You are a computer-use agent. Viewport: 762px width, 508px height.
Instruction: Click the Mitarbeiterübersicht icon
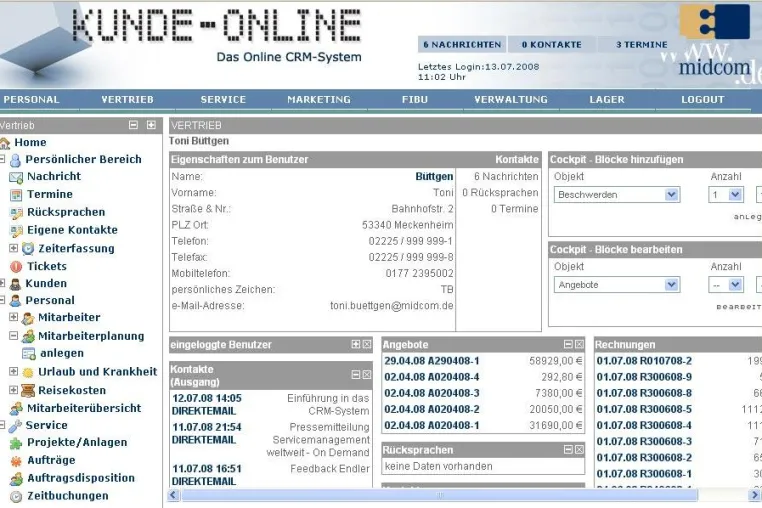pyautogui.click(x=16, y=408)
